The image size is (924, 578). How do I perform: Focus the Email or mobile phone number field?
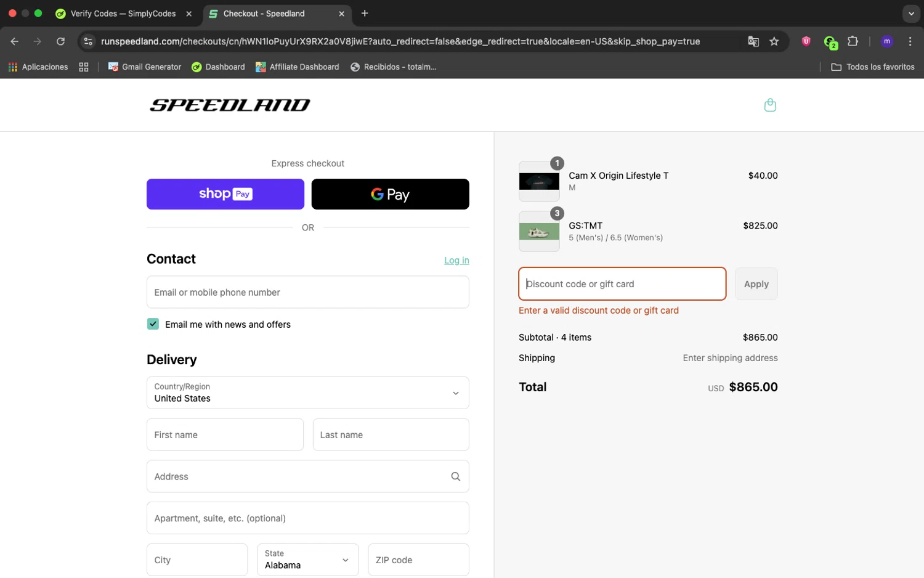(x=308, y=292)
